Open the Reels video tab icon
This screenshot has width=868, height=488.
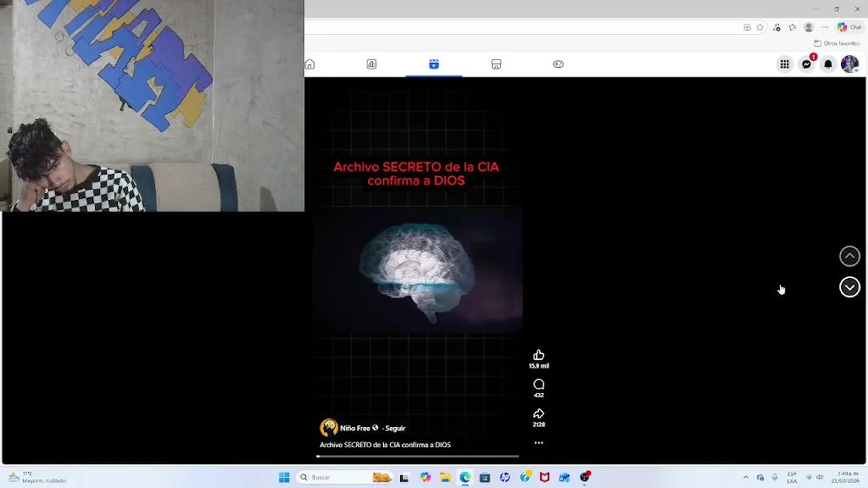pos(434,64)
